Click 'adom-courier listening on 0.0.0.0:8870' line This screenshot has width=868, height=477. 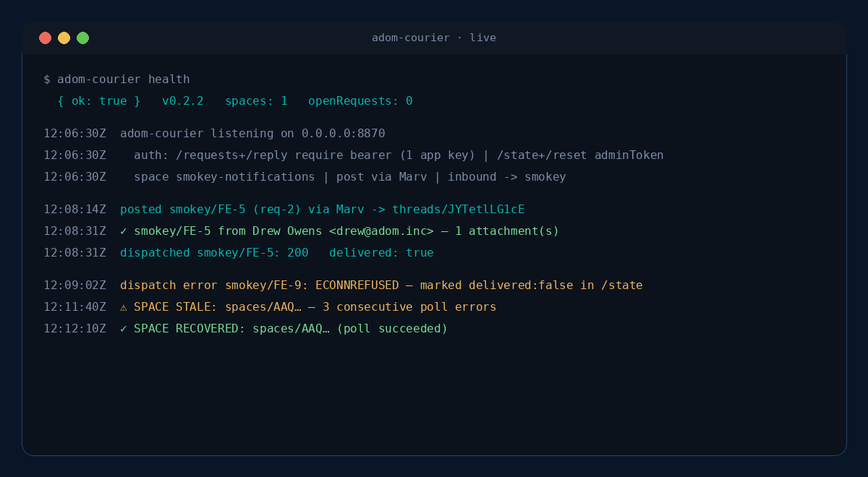click(252, 134)
